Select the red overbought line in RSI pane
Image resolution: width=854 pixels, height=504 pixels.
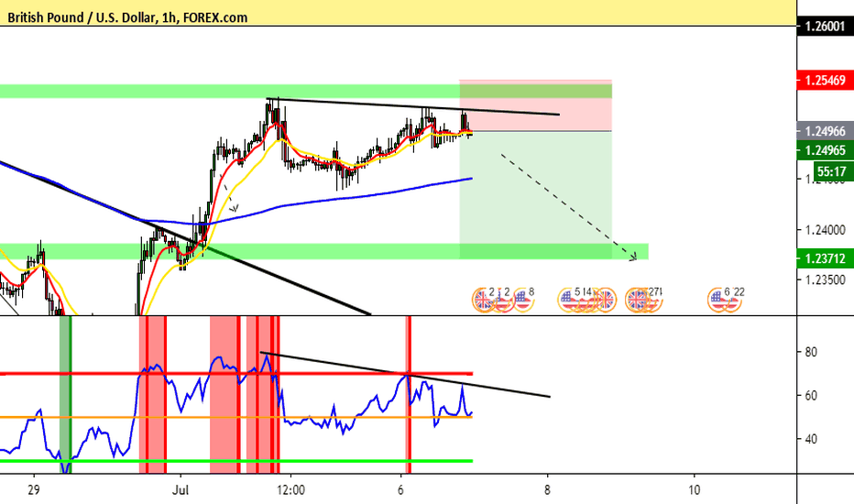coord(236,374)
